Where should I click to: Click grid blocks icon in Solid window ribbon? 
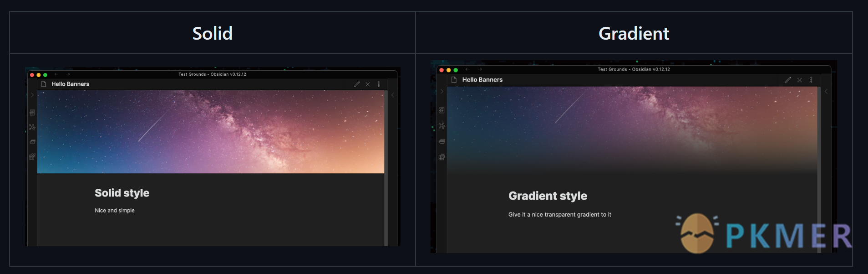(32, 156)
